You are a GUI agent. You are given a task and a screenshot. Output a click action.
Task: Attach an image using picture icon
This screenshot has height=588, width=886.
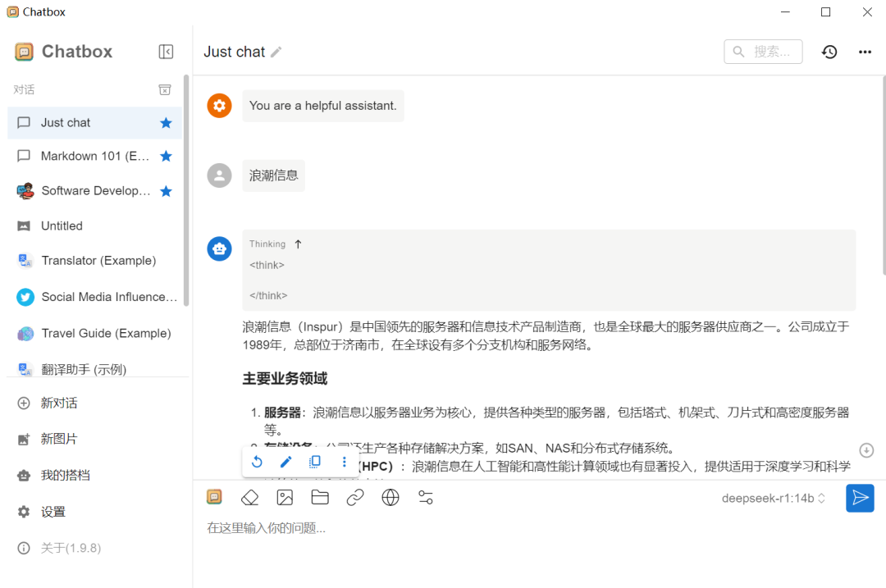click(x=285, y=497)
